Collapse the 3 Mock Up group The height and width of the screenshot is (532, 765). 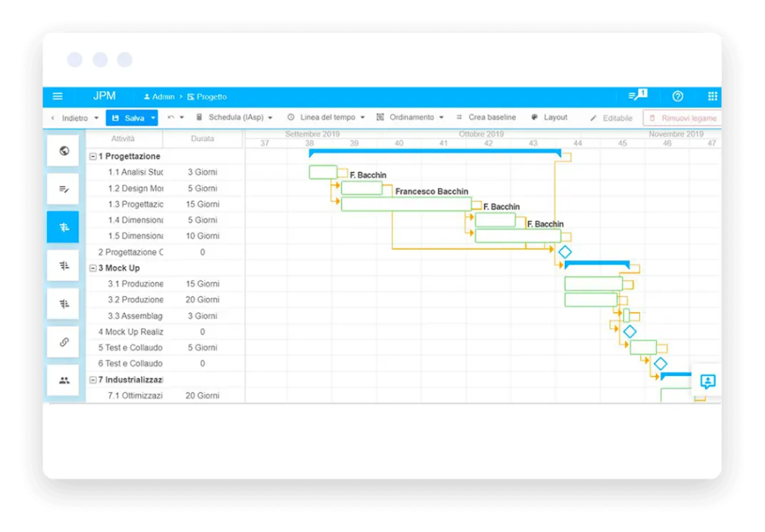(x=93, y=268)
